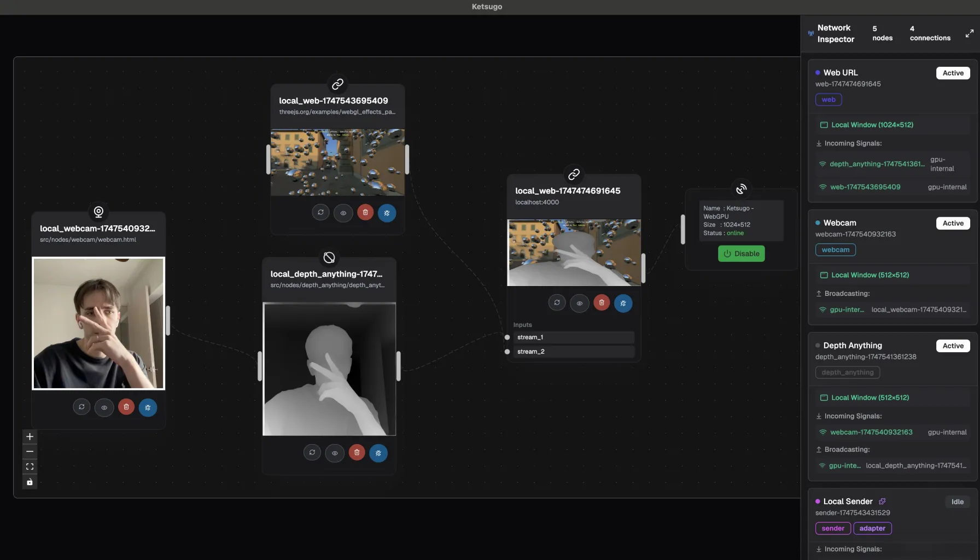Toggle preview eye on depth anything node
The width and height of the screenshot is (980, 560).
(335, 453)
